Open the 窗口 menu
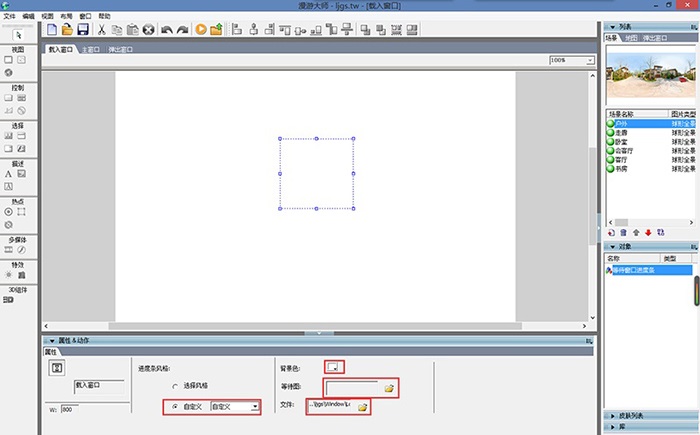The width and height of the screenshot is (700, 435). [x=85, y=17]
